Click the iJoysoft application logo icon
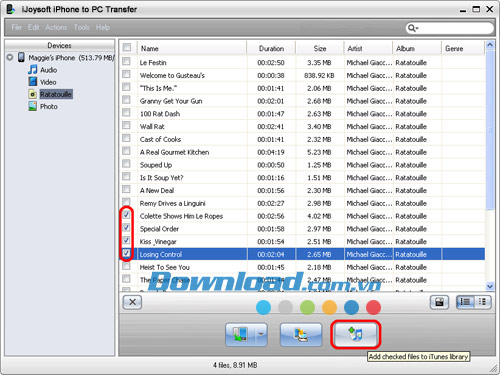The width and height of the screenshot is (500, 375). pos(11,9)
